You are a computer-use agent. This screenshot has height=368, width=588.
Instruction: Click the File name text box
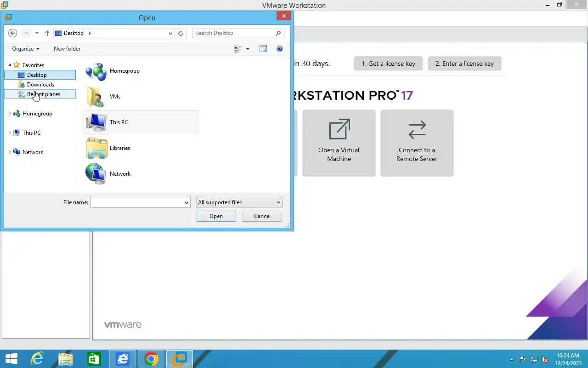tap(137, 202)
